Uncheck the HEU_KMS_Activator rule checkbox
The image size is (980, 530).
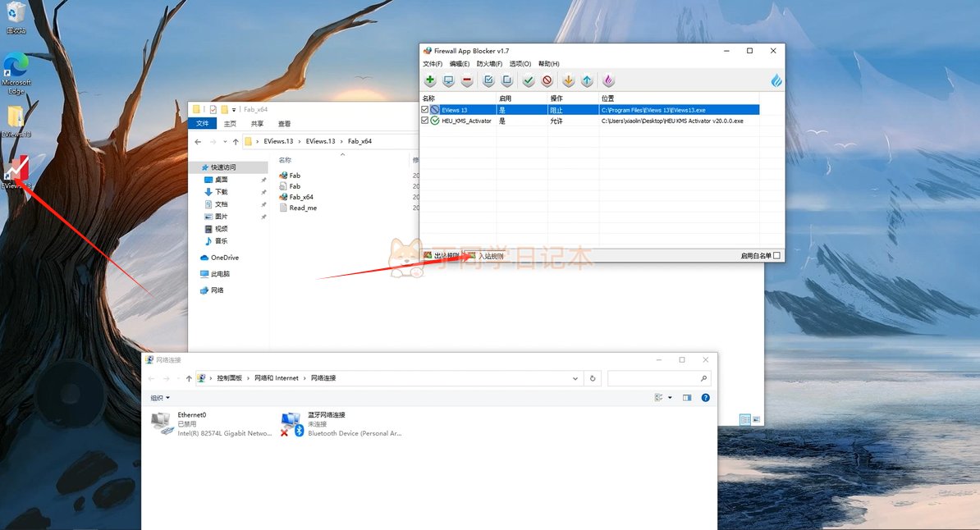coord(425,121)
